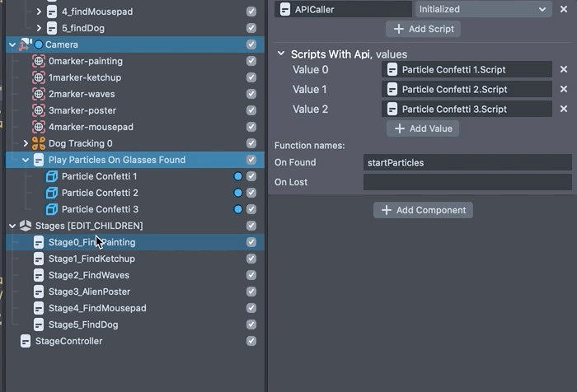This screenshot has height=392, width=577.
Task: Click the StageController script icon
Action: (26, 341)
